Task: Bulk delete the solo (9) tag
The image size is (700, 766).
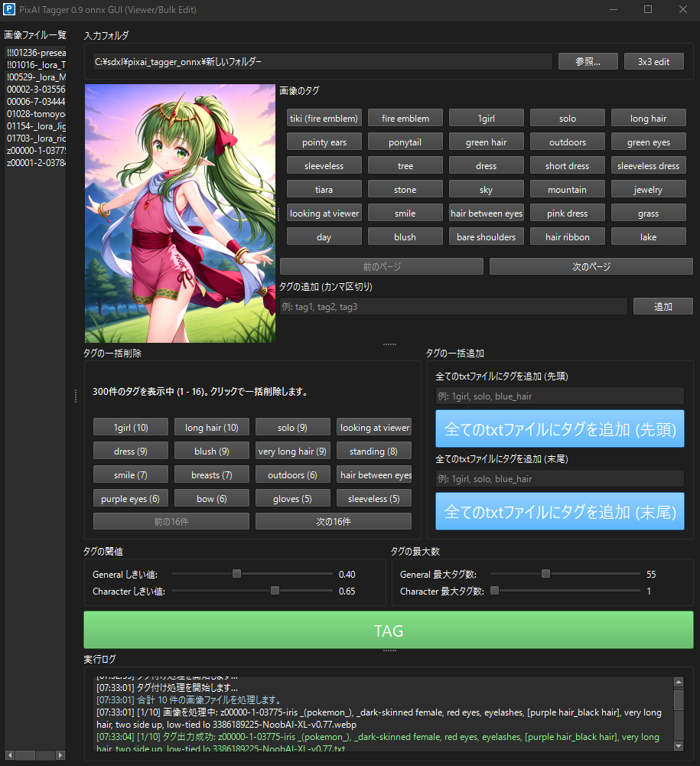Action: coord(292,428)
